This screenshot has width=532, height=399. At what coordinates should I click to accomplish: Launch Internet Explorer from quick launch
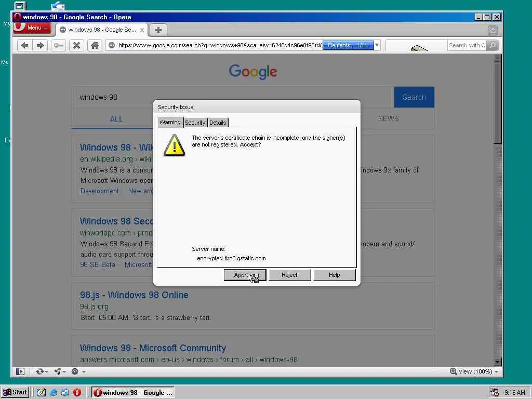click(54, 393)
